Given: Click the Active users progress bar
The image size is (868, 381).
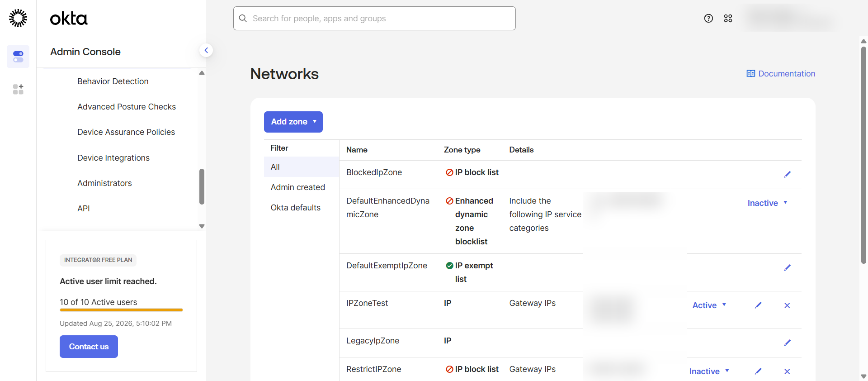Looking at the screenshot, I should point(121,310).
